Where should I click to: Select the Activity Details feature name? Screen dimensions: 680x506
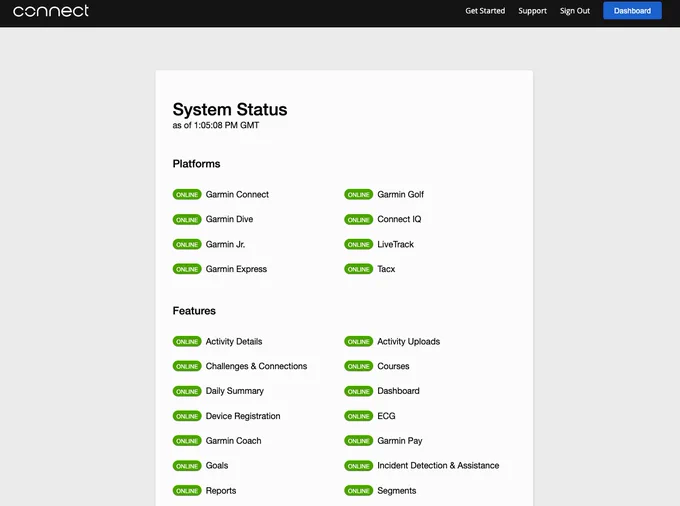click(234, 342)
